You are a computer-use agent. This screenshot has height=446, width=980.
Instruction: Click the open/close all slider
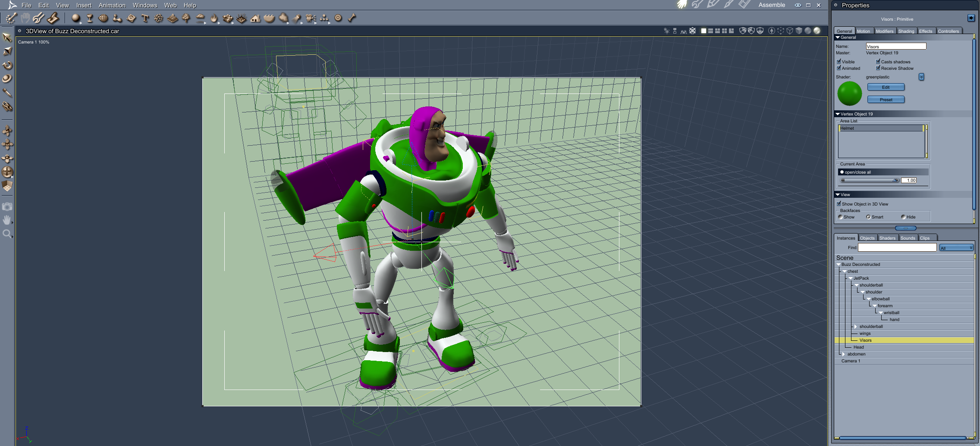pyautogui.click(x=870, y=181)
